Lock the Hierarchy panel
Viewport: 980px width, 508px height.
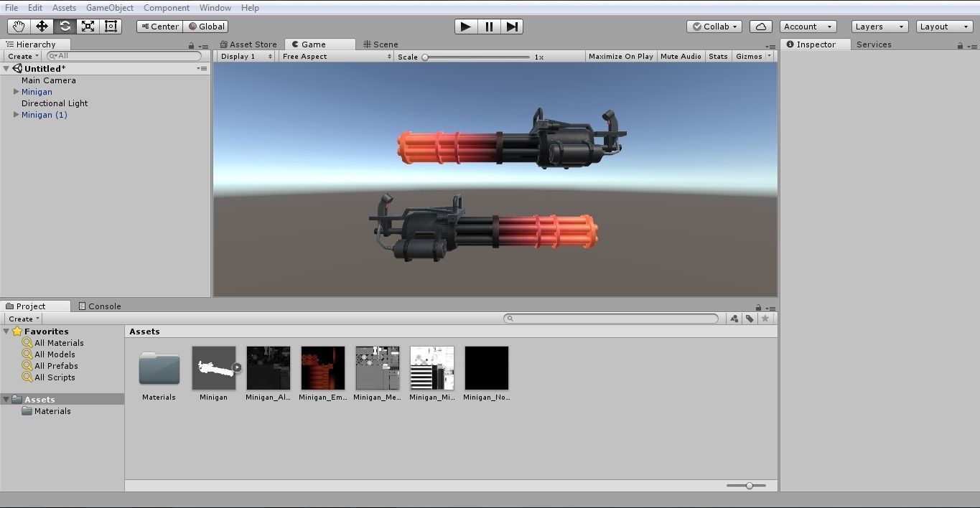[191, 45]
